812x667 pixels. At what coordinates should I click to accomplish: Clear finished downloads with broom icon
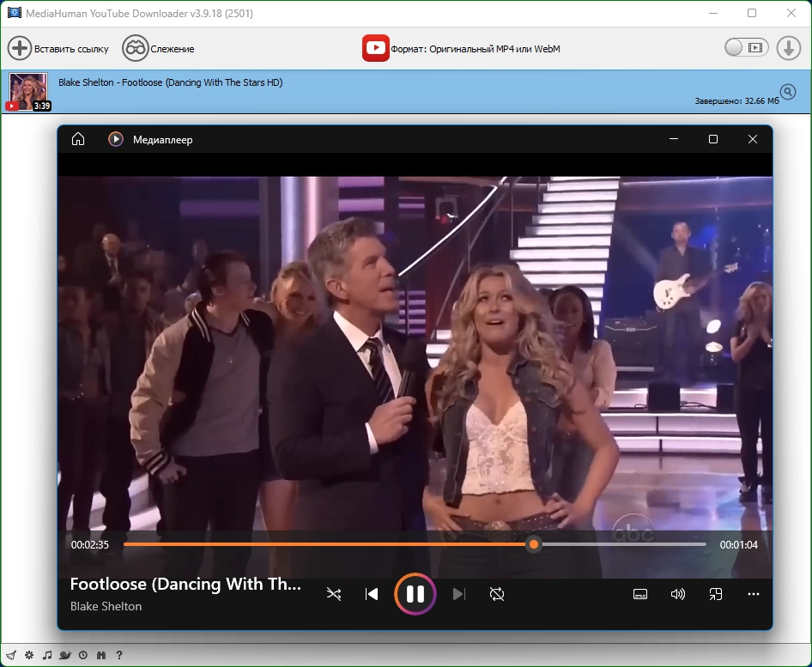11,655
